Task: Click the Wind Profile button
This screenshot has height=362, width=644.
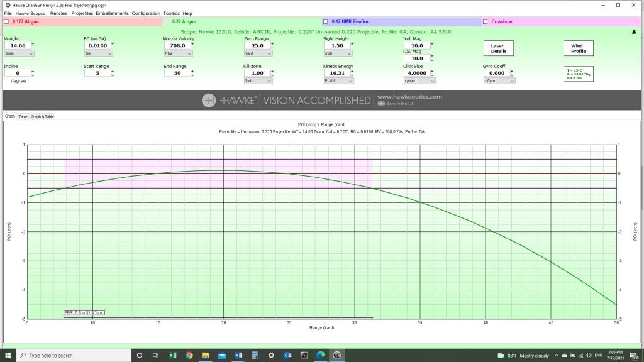Action: tap(579, 48)
